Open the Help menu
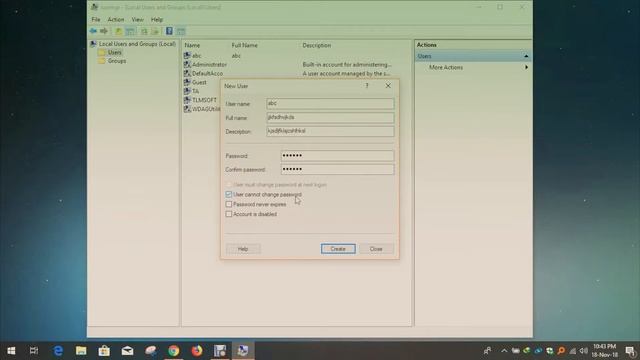The height and width of the screenshot is (360, 640). coord(157,19)
